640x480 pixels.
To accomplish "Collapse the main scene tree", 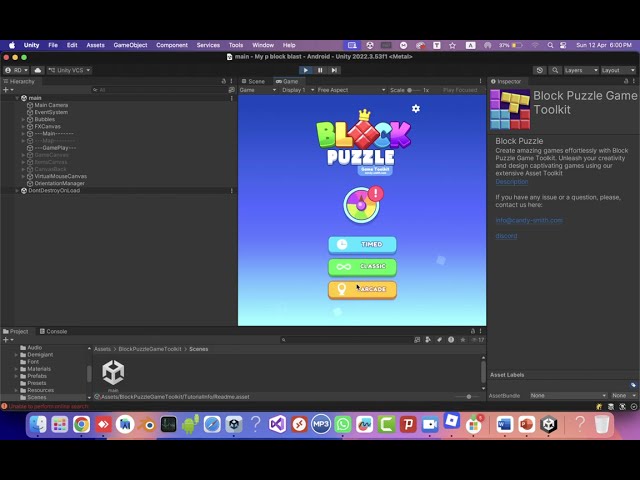I will pyautogui.click(x=17, y=98).
